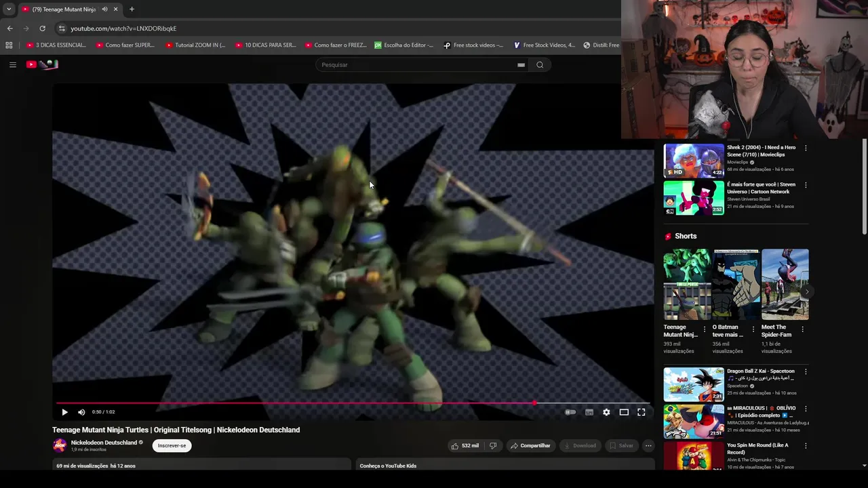Open bookmark 10 DICAS PARA SER
This screenshot has width=868, height=488.
[x=265, y=45]
